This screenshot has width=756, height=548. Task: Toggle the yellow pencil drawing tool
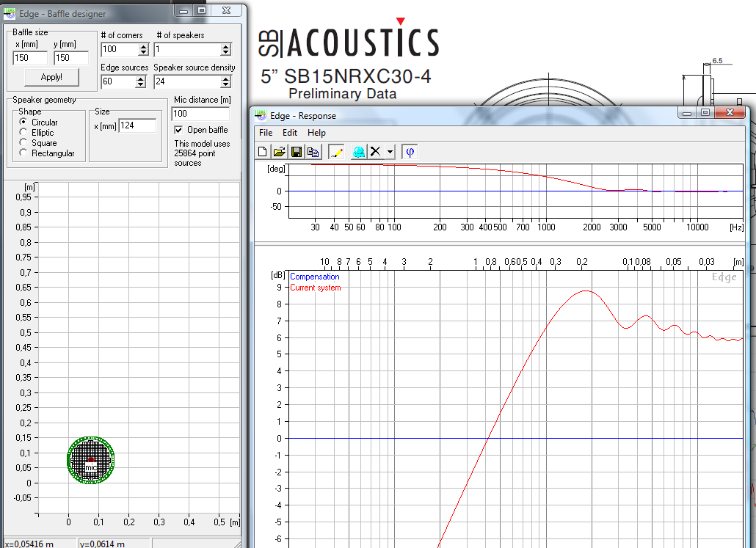tap(336, 153)
